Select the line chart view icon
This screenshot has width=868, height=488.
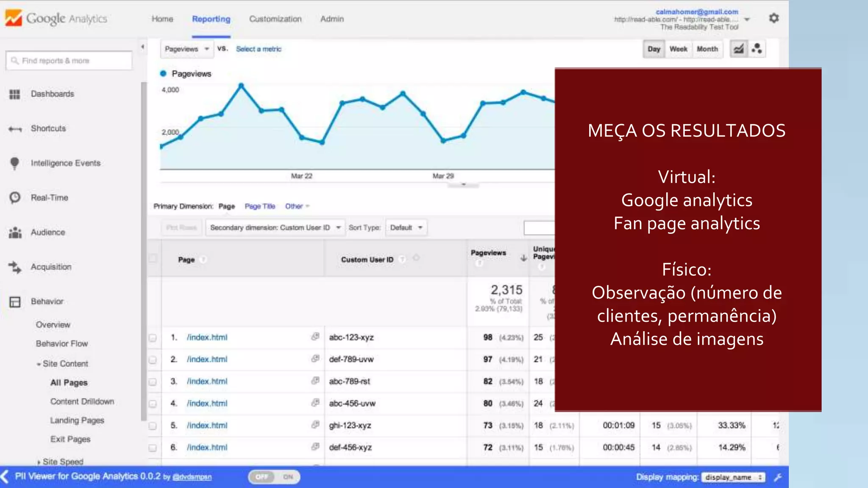point(739,49)
